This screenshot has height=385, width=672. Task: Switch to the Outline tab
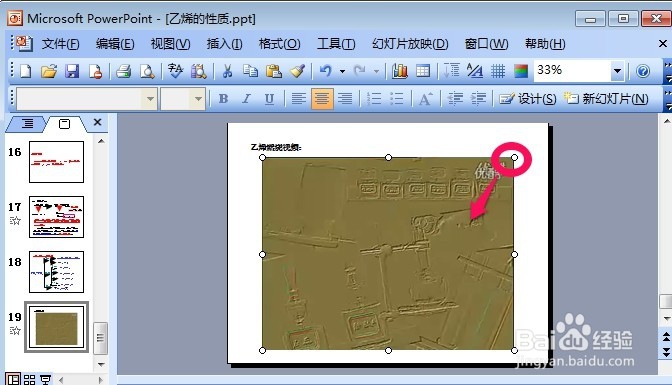click(27, 124)
